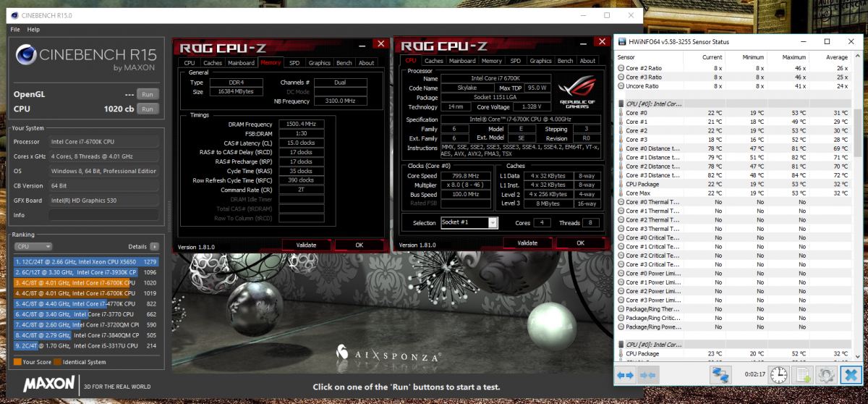Expand sensor columns with HWiNFO double-arrow button
Screen dimensions: 868x404
point(625,374)
